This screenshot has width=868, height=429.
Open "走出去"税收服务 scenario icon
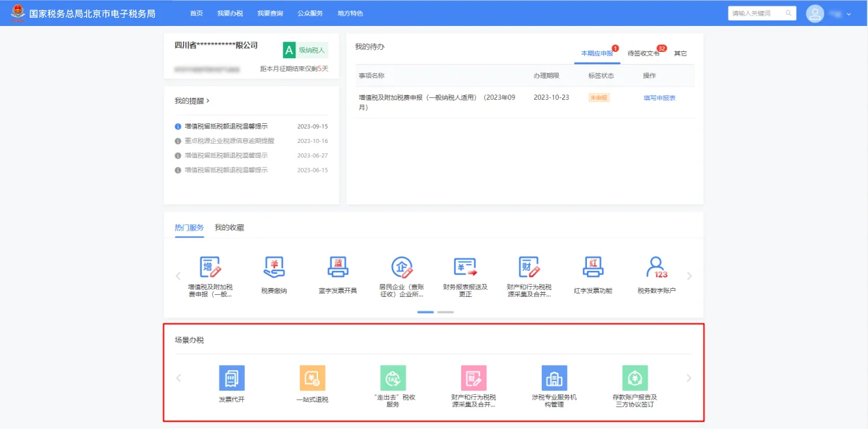(x=393, y=378)
